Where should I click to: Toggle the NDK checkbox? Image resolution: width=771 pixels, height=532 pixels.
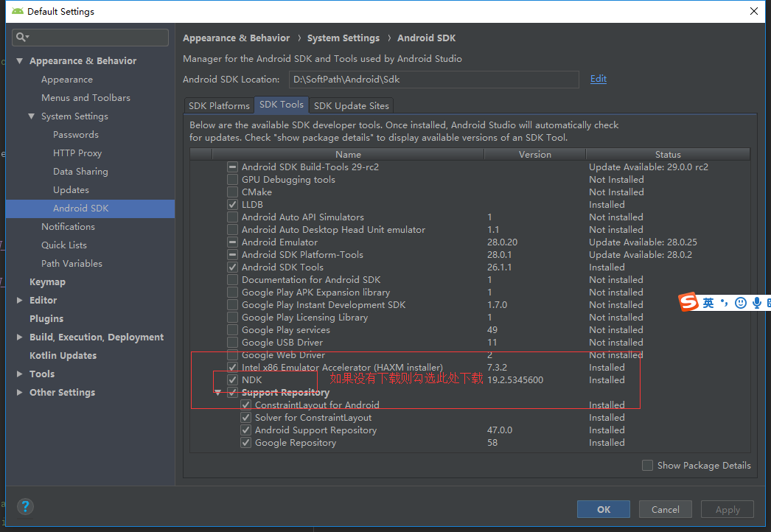click(x=233, y=380)
